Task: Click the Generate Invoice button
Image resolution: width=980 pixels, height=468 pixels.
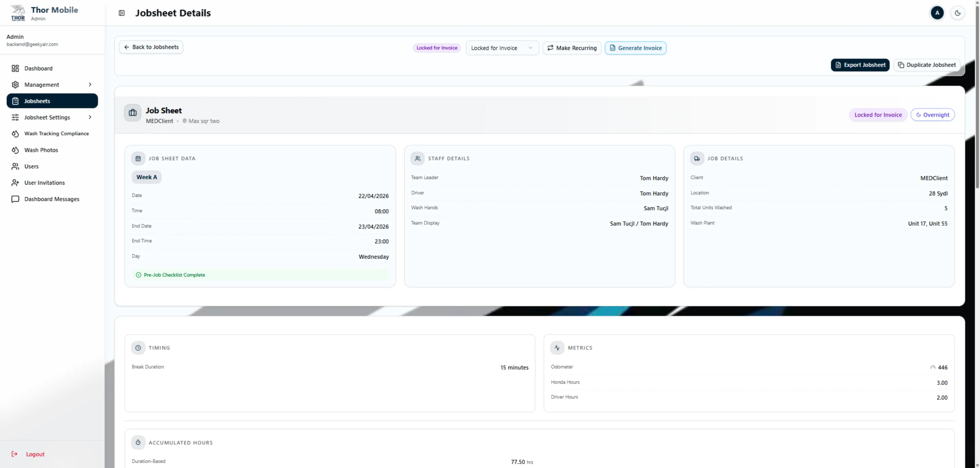Action: (x=635, y=48)
